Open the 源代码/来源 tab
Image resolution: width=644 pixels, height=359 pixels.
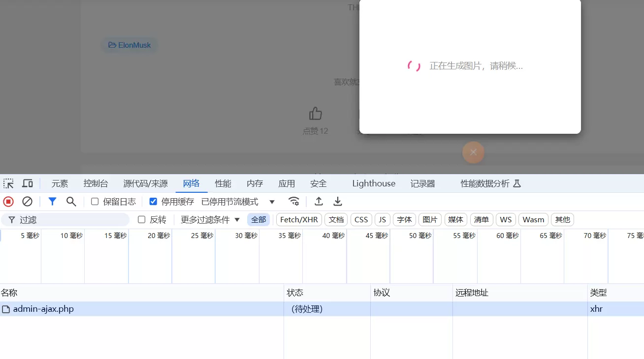pos(146,183)
